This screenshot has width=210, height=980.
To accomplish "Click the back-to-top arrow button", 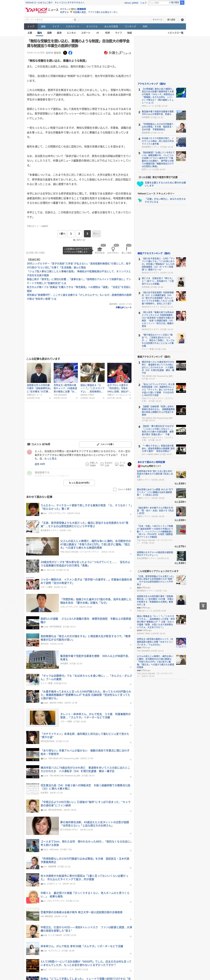I will pyautogui.click(x=203, y=606).
